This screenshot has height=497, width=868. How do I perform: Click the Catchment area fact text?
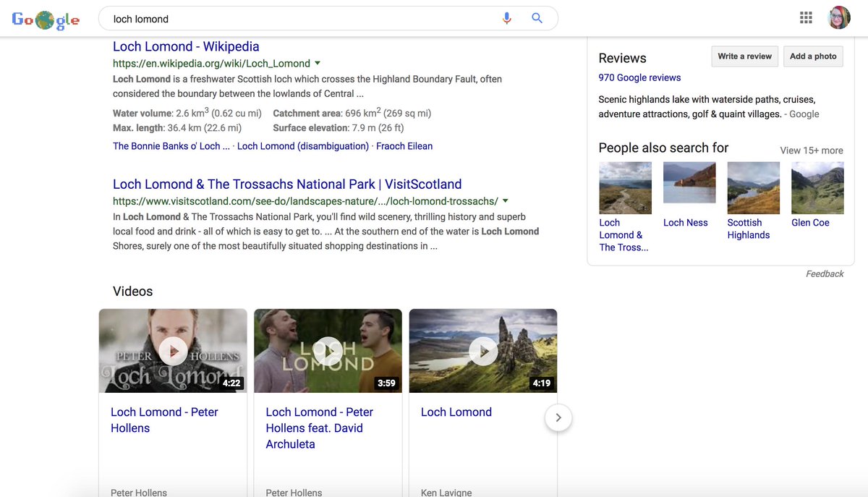click(x=352, y=113)
